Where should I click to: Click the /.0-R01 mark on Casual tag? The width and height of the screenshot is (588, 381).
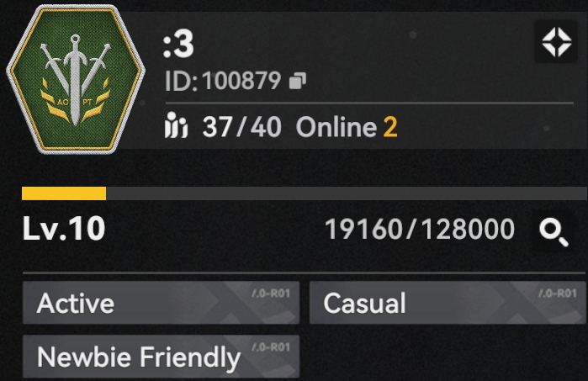coord(557,294)
